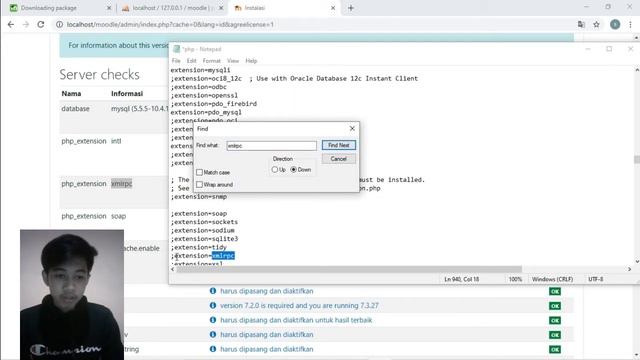Click the Informasi column header
The height and width of the screenshot is (360, 640).
[x=127, y=93]
